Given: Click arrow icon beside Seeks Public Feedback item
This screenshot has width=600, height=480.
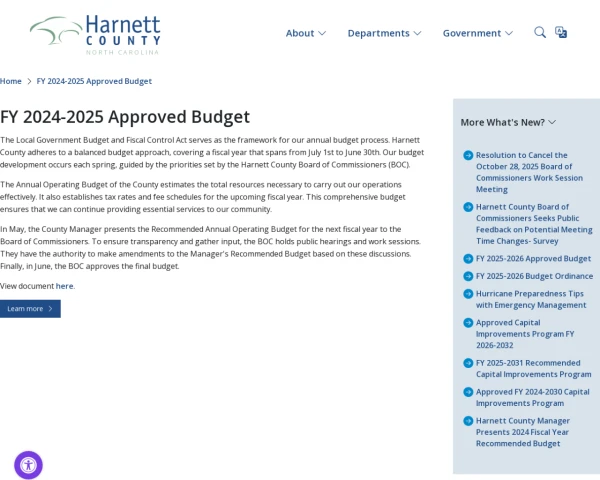Looking at the screenshot, I should (x=468, y=207).
